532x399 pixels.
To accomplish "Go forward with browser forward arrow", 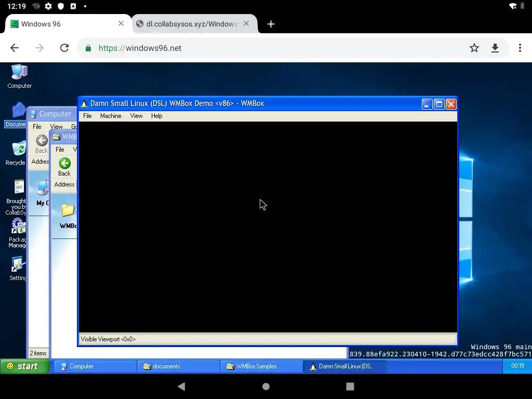I will (39, 48).
